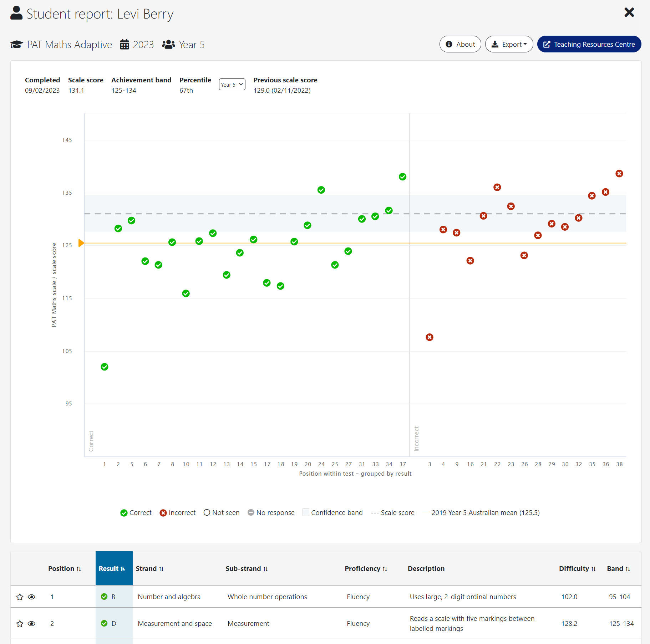Sort table by Result column header
Image resolution: width=650 pixels, height=644 pixels.
(112, 569)
